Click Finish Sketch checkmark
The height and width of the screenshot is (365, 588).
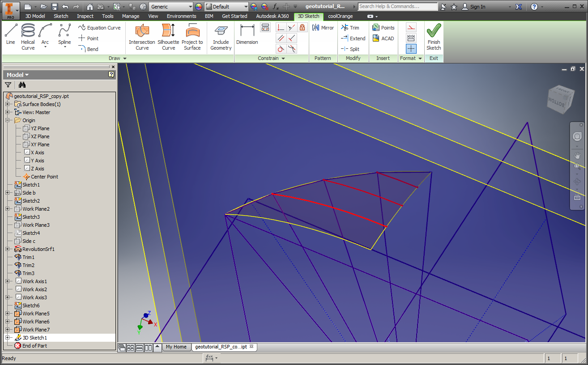pos(434,37)
